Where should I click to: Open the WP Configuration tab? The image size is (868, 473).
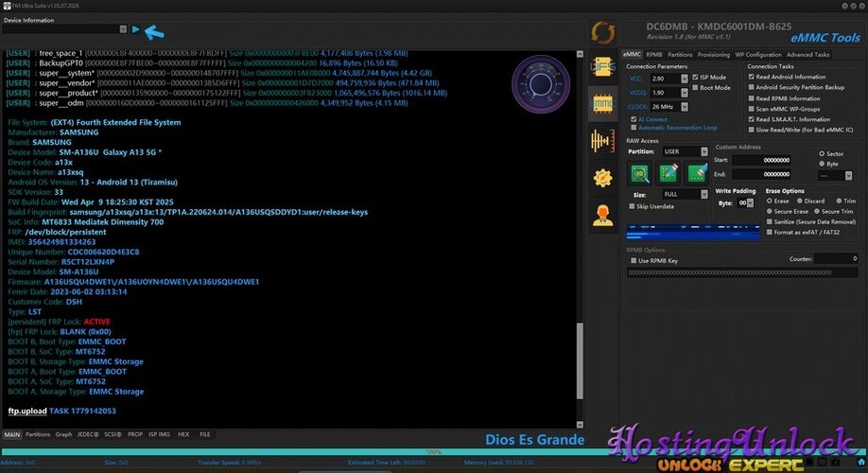pos(757,55)
